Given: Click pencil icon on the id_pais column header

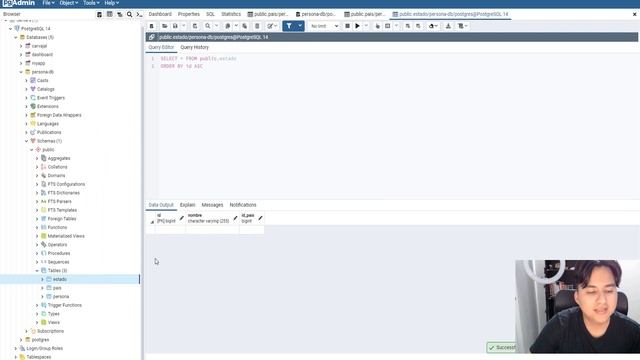Looking at the screenshot, I should pos(260,218).
